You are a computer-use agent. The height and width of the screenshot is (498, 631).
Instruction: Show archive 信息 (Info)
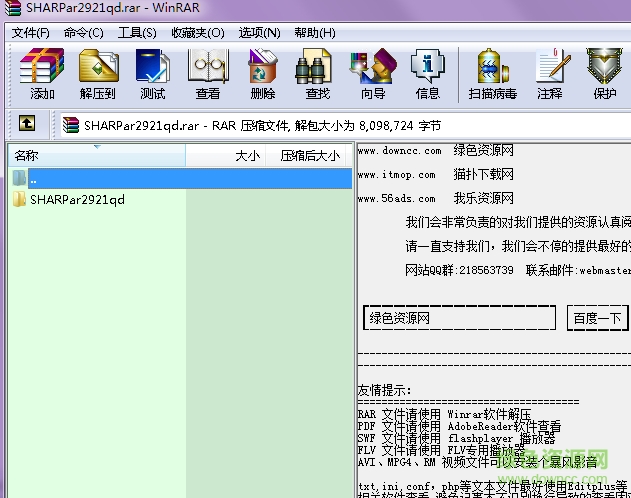(x=428, y=74)
